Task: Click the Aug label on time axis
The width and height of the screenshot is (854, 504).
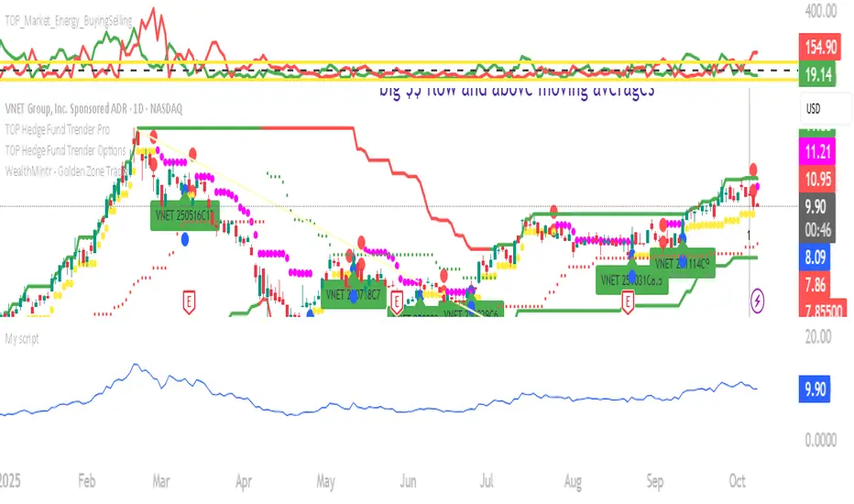Action: (x=573, y=480)
